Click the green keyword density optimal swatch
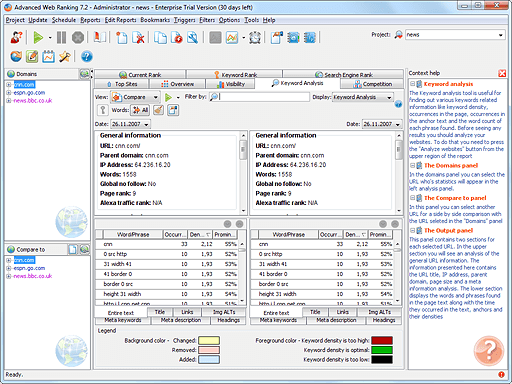 pyautogui.click(x=382, y=350)
